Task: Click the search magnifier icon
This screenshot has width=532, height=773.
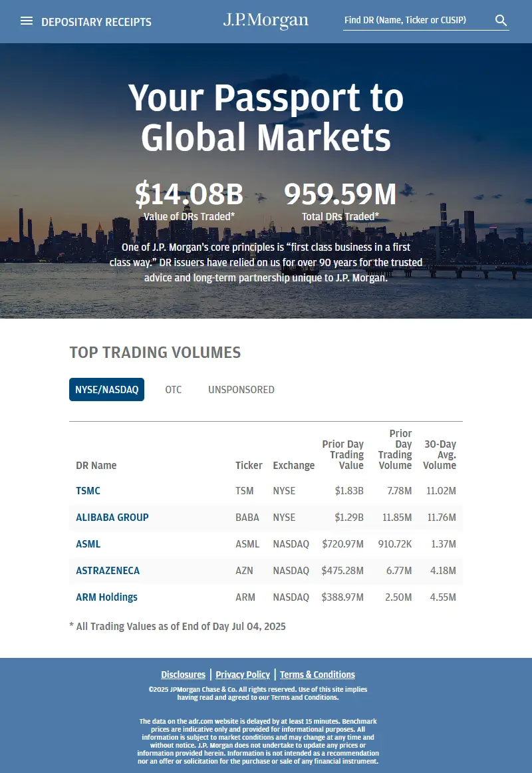Action: tap(501, 20)
